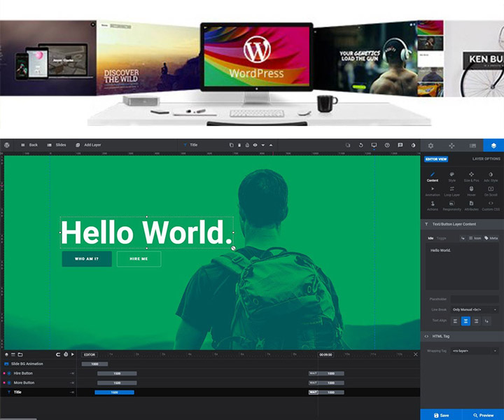Open the Animation layer options
Image resolution: width=504 pixels, height=420 pixels.
pos(432,191)
